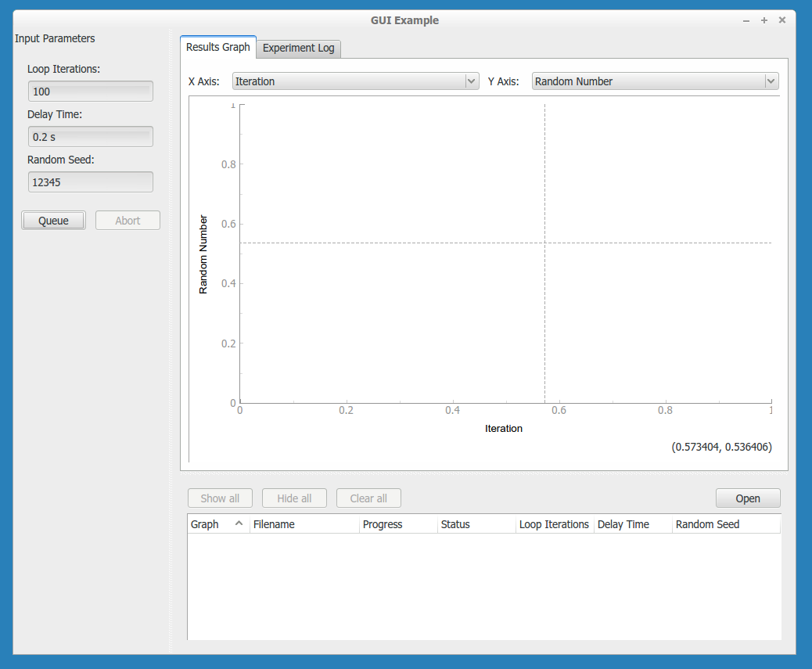Open the Random Number combo box
The width and height of the screenshot is (812, 669).
click(x=648, y=81)
